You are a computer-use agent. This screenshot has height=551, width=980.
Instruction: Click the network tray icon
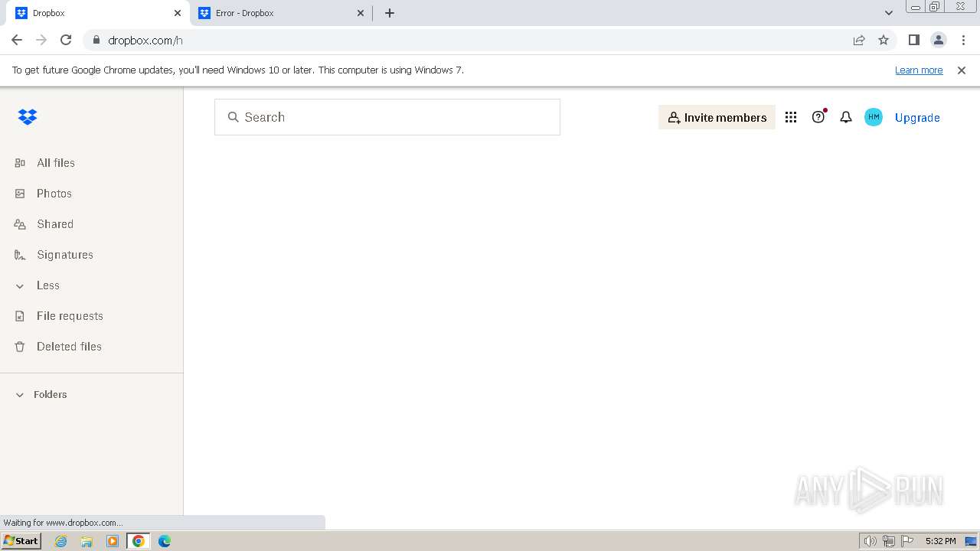coord(889,541)
